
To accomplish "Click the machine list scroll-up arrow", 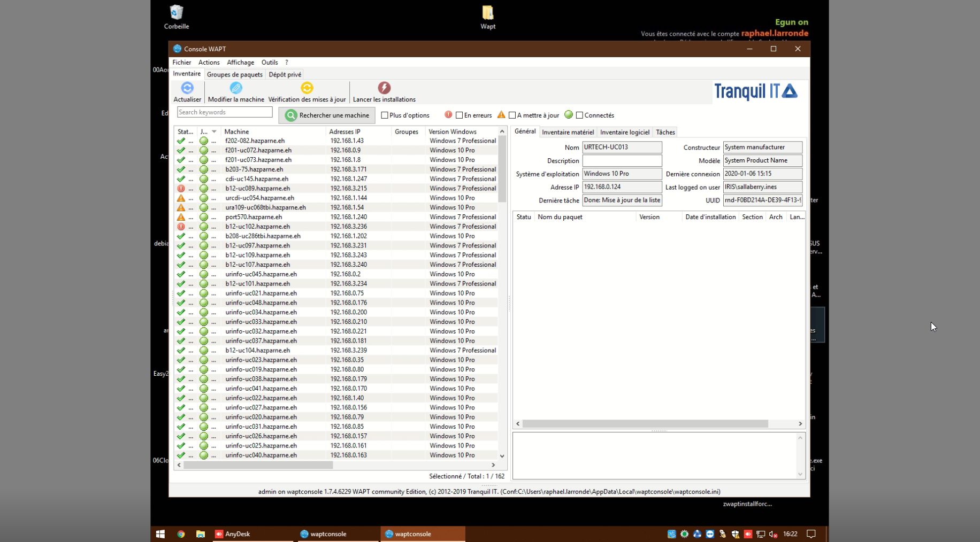I will (x=502, y=131).
